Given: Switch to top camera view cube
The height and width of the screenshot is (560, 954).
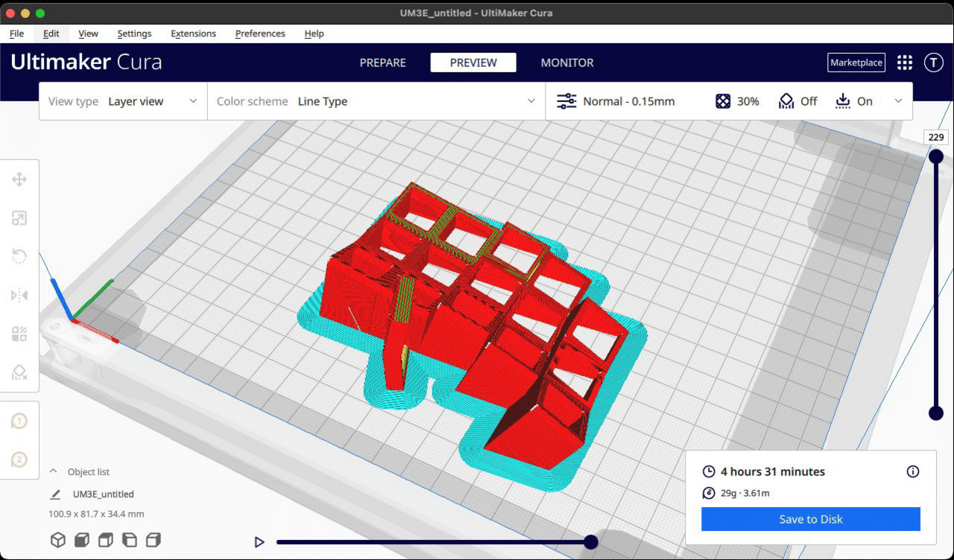Looking at the screenshot, I should pos(106,540).
